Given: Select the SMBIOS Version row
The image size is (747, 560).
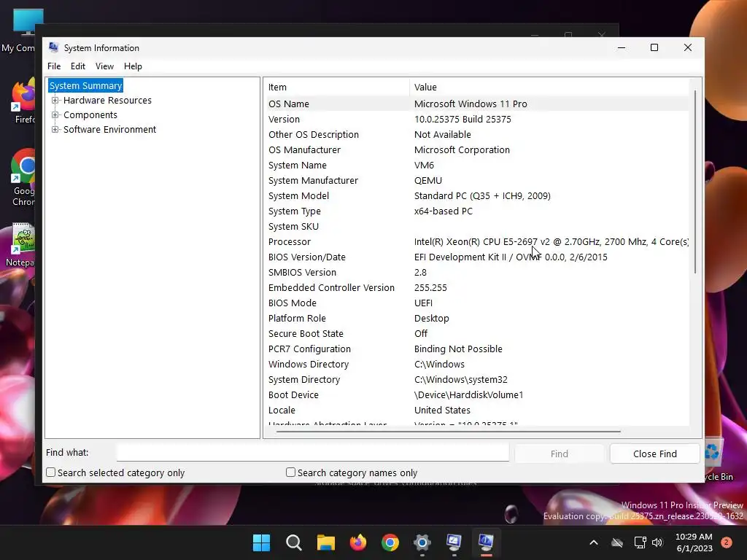Looking at the screenshot, I should click(x=477, y=273).
